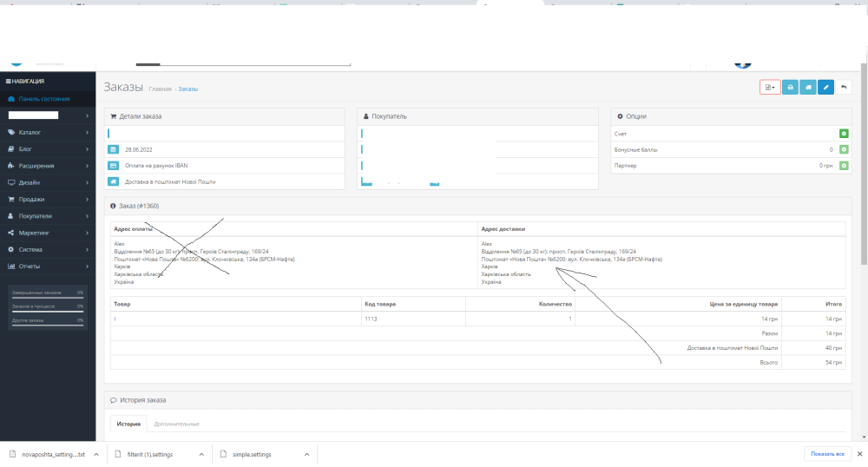Select the История tab
The height and width of the screenshot is (467, 868).
128,424
